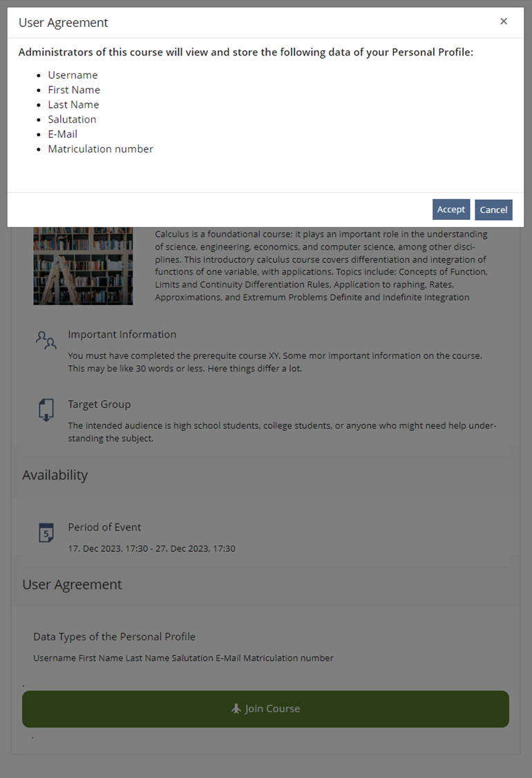This screenshot has height=778, width=532.
Task: Click the Target Group heading text
Action: (x=99, y=405)
